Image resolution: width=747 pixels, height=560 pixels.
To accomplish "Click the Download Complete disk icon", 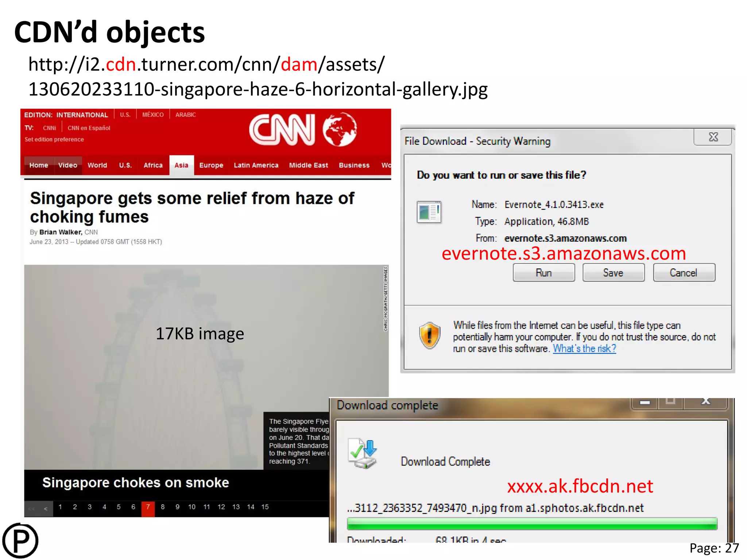I will (x=362, y=454).
